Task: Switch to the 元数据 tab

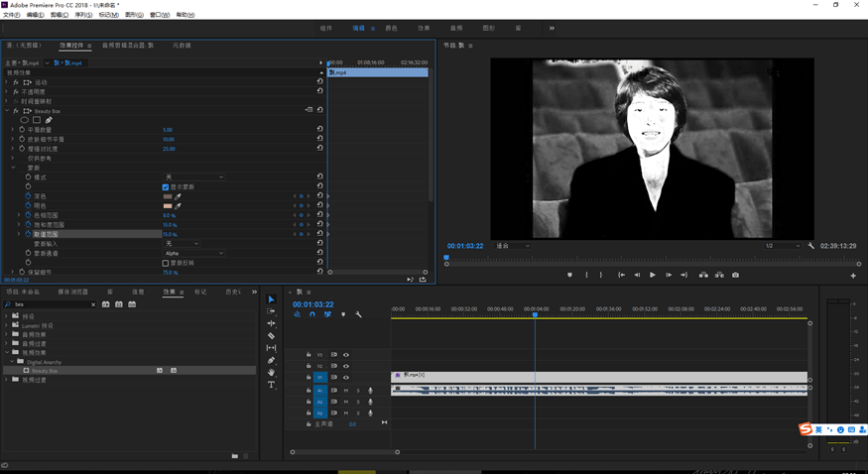Action: (x=182, y=46)
